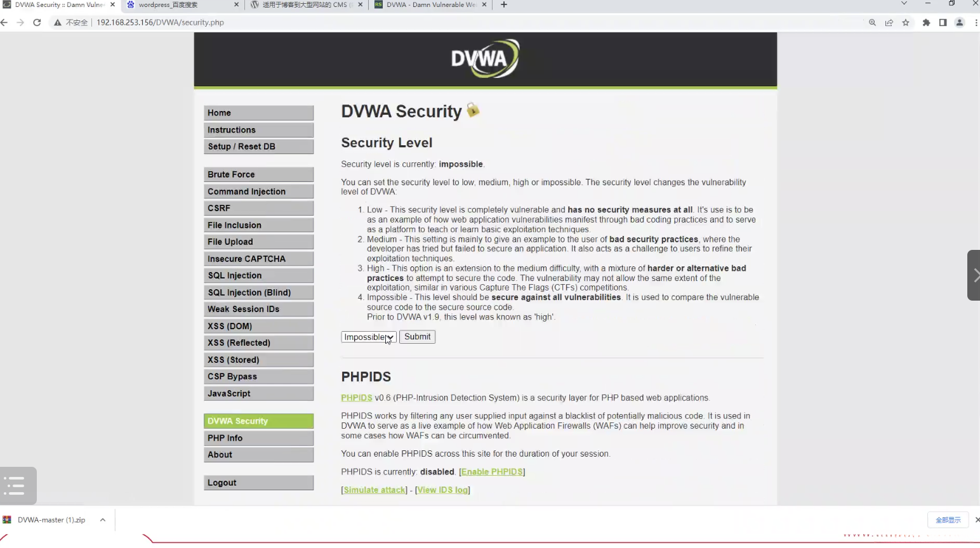Screen dimensions: 980x548
Task: Open the File Inclusion module
Action: pos(258,225)
